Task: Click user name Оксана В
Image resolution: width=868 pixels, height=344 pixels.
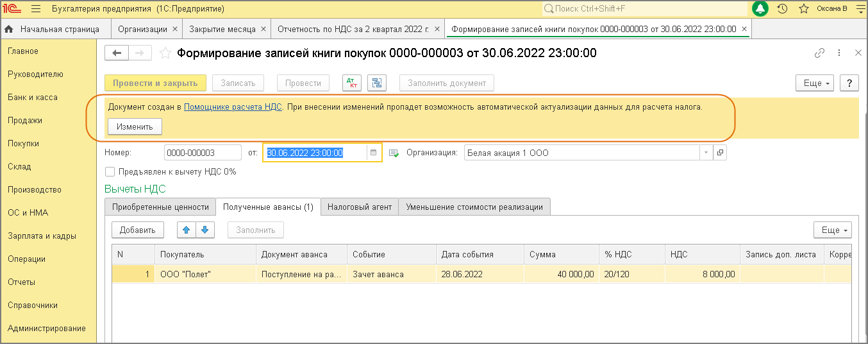Action: coord(832,9)
